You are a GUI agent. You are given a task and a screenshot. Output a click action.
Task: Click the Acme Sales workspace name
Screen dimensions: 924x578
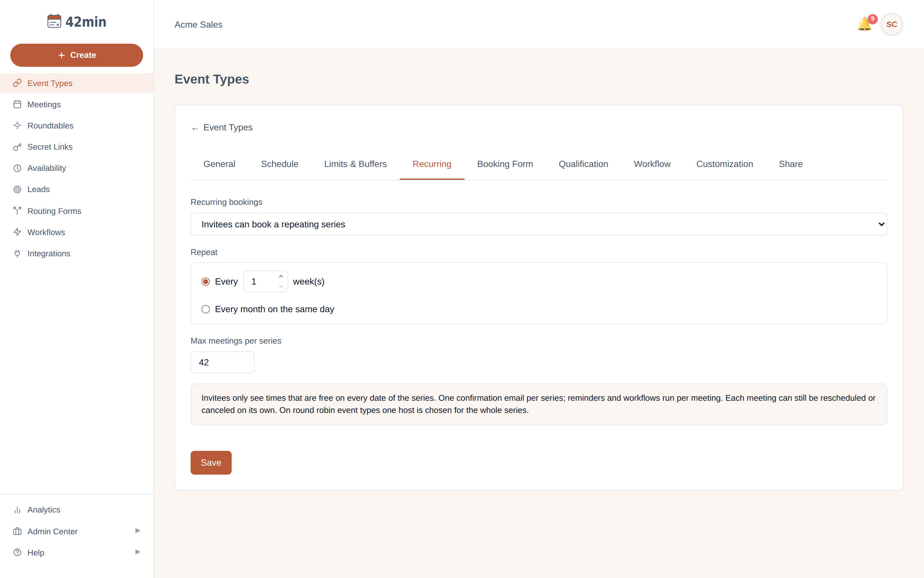point(198,24)
